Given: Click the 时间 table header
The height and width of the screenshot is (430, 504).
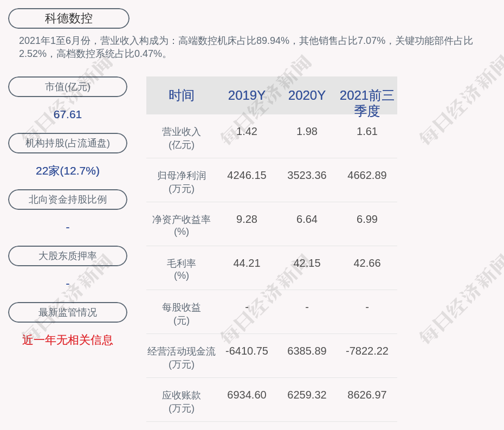Looking at the screenshot, I should [182, 95].
